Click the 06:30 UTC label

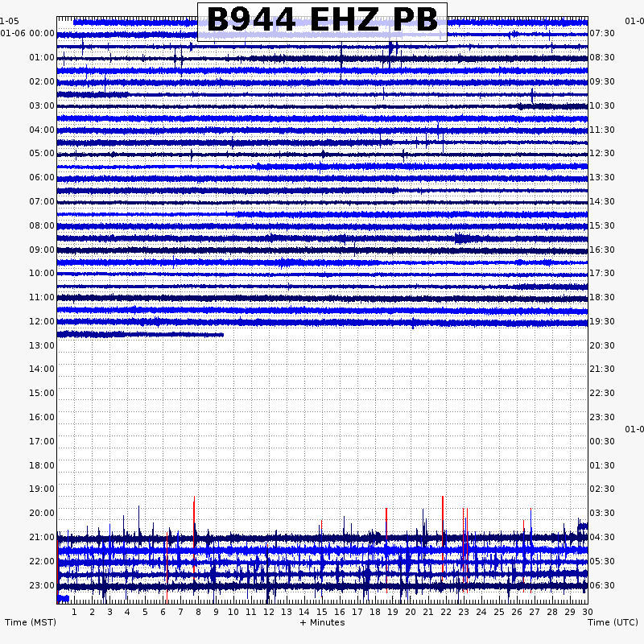(602, 585)
